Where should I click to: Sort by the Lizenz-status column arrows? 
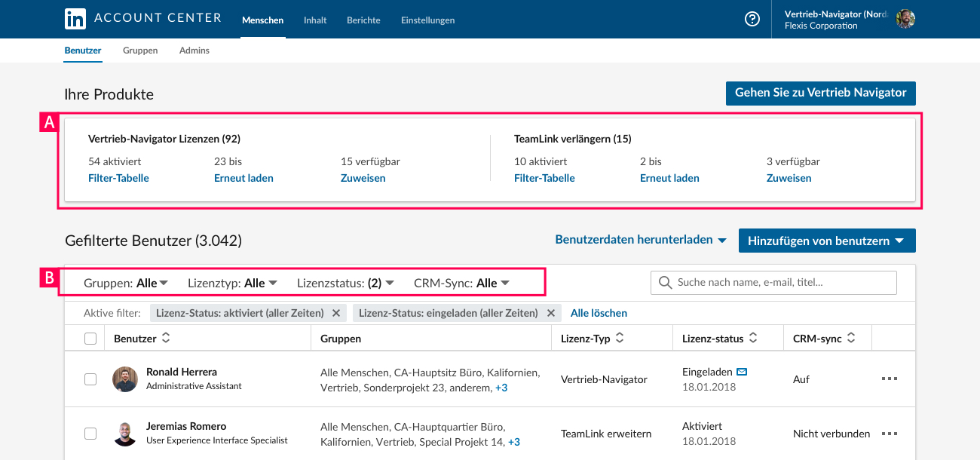753,339
